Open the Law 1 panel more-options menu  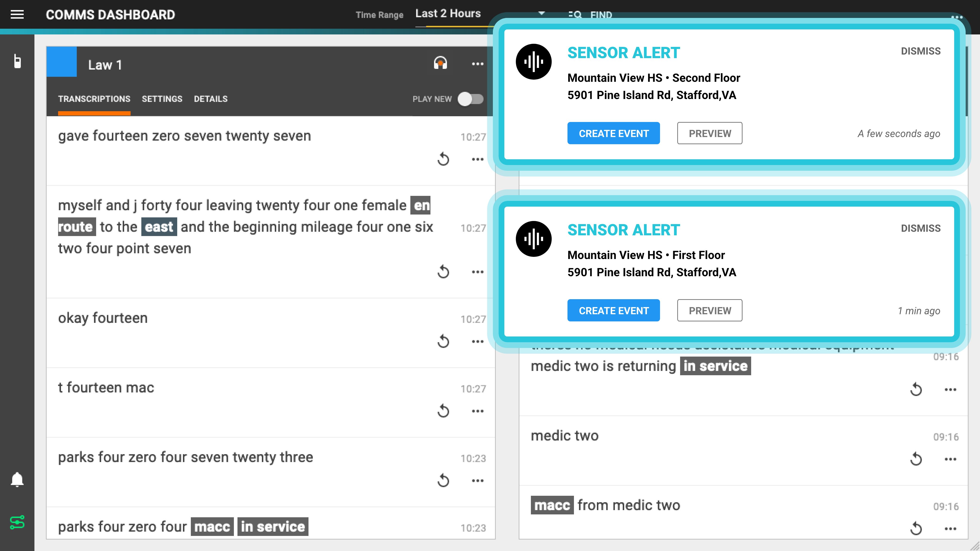pyautogui.click(x=478, y=64)
